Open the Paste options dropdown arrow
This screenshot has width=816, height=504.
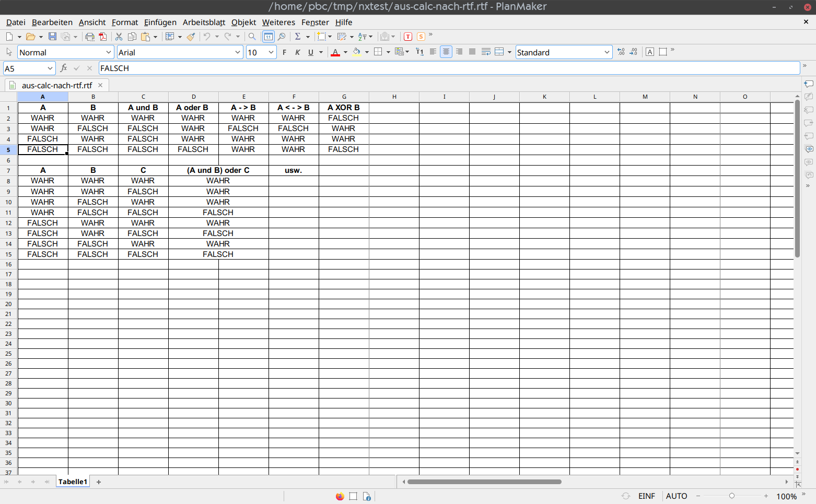[x=155, y=37]
